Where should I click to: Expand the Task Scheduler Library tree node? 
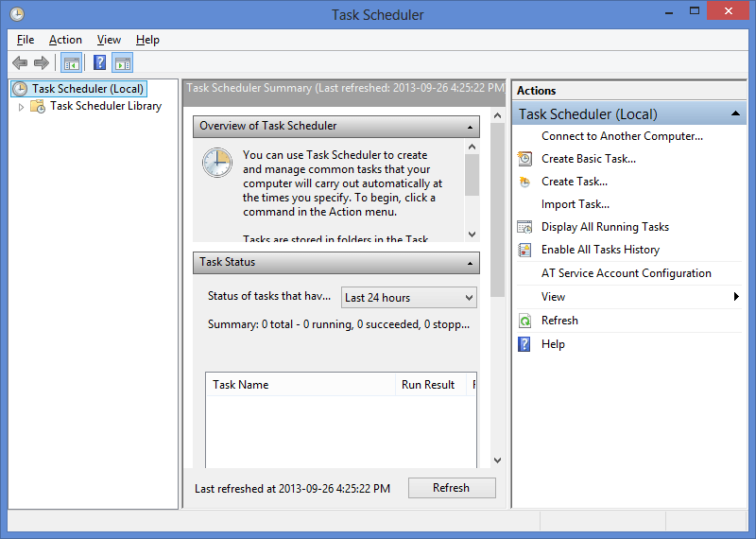(x=21, y=107)
